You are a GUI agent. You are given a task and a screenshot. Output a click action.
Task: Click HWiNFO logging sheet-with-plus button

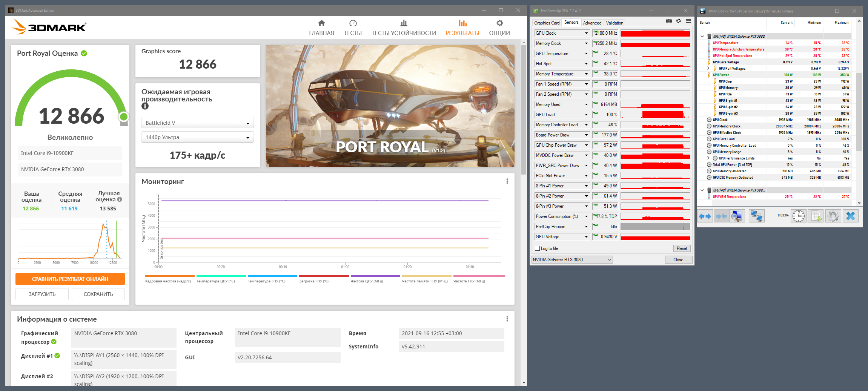click(816, 216)
